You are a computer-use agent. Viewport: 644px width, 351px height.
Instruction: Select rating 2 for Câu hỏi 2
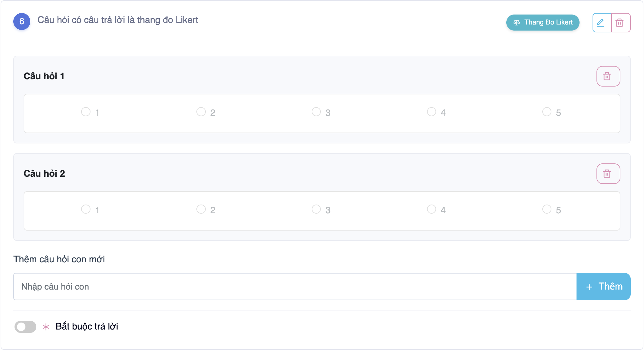coord(201,209)
